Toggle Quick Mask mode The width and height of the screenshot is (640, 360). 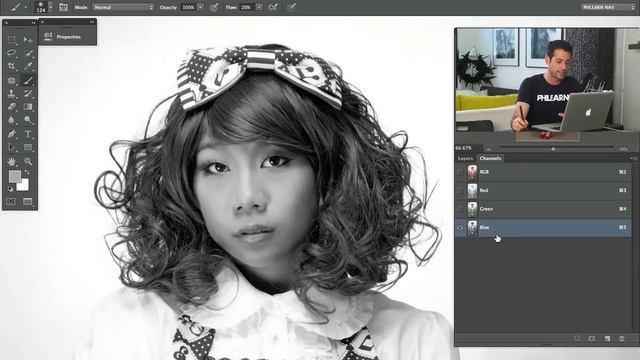pos(11,201)
